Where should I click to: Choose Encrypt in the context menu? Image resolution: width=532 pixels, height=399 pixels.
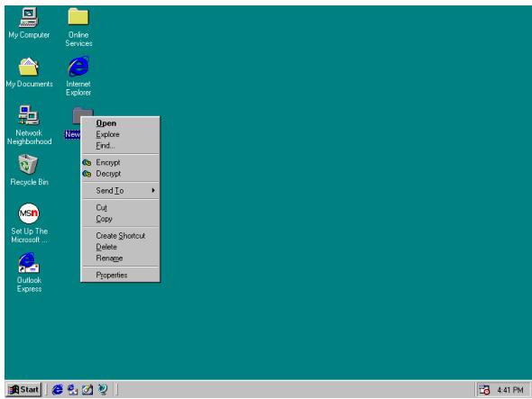click(x=120, y=163)
